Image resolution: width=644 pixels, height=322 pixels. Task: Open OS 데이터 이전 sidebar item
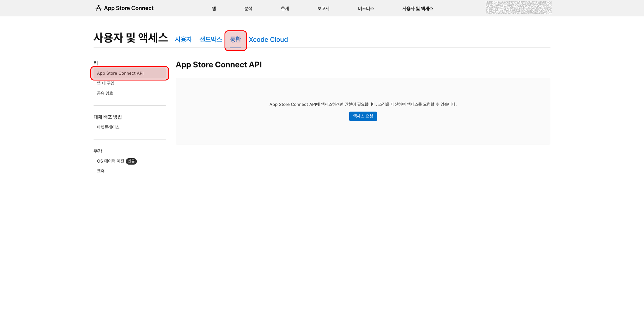click(x=110, y=161)
